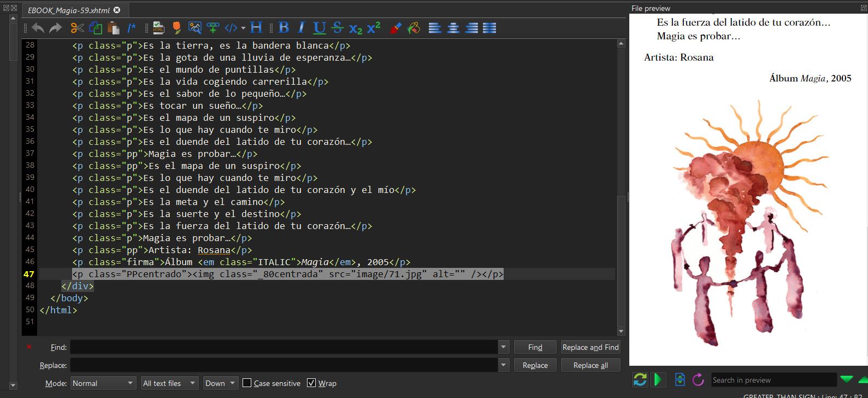
Task: Paste text from the clipboard
Action: (114, 28)
